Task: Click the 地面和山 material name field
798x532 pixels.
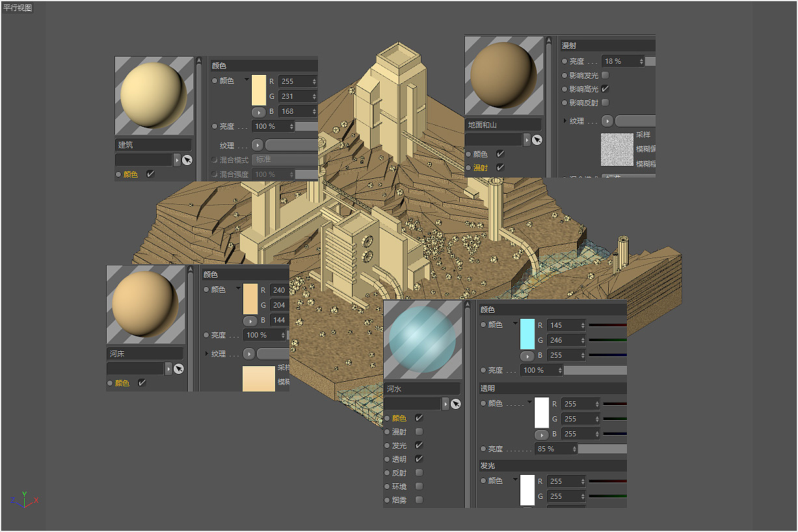Action: click(x=503, y=124)
